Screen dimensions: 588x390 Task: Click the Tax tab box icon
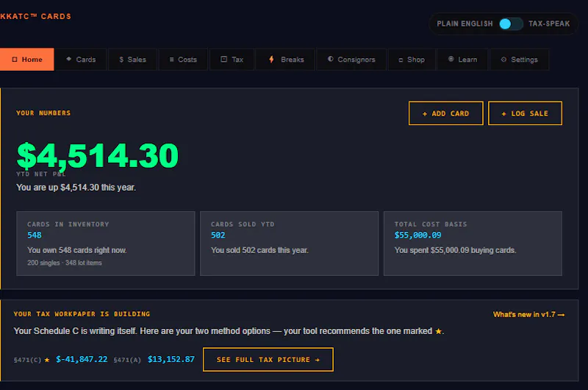coord(224,59)
